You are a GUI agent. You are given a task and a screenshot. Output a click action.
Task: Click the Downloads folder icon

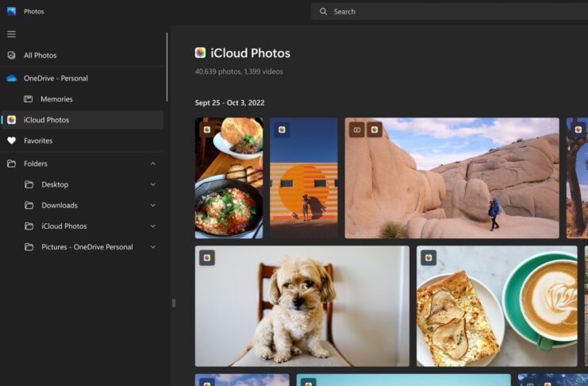pos(29,206)
